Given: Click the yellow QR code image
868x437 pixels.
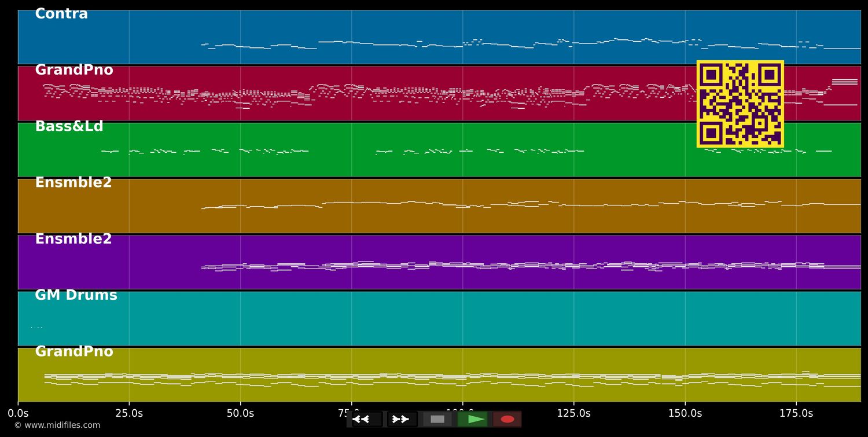Looking at the screenshot, I should 740,104.
